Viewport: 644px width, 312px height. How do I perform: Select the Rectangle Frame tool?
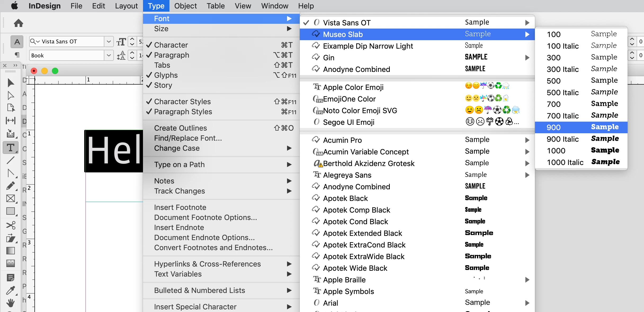tap(11, 198)
